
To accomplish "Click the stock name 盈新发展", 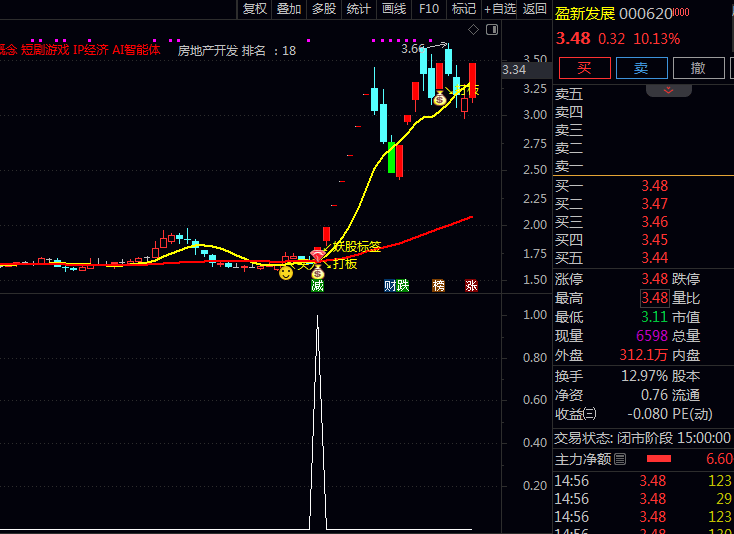I will pos(585,14).
